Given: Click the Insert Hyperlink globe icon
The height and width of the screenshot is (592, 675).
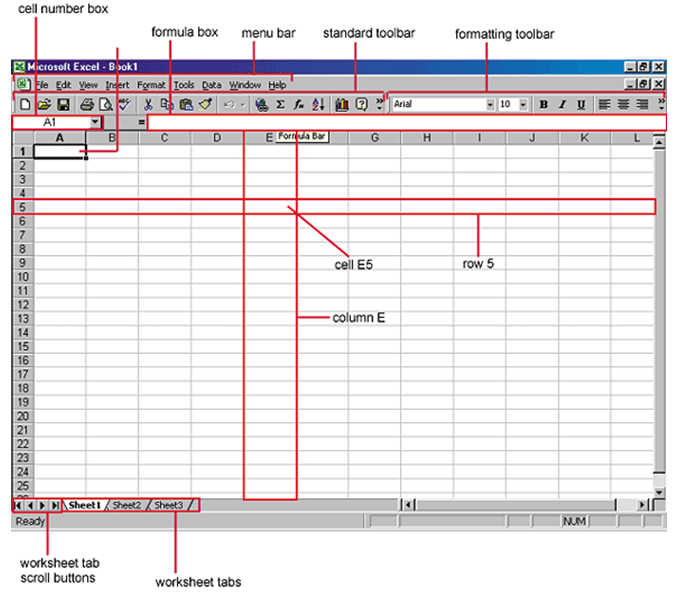Looking at the screenshot, I should 261,104.
